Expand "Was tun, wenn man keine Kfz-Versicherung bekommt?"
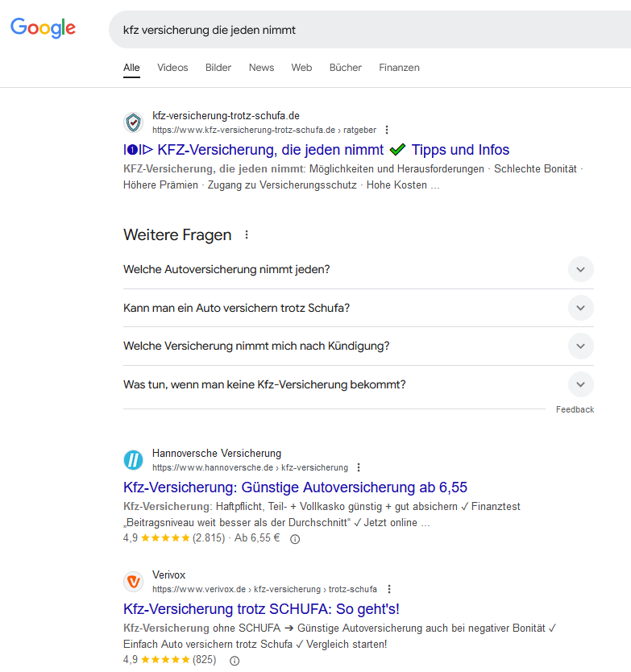This screenshot has width=631, height=672. coord(580,384)
